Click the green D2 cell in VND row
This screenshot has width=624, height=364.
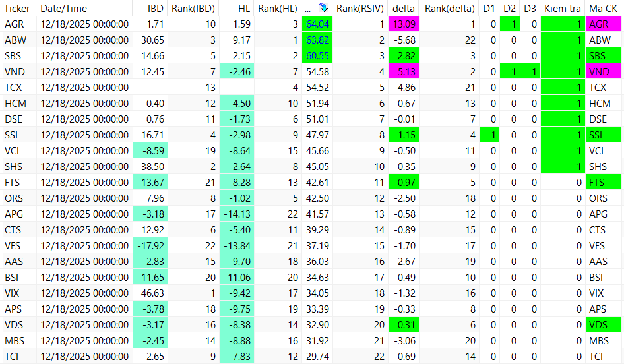[x=510, y=72]
